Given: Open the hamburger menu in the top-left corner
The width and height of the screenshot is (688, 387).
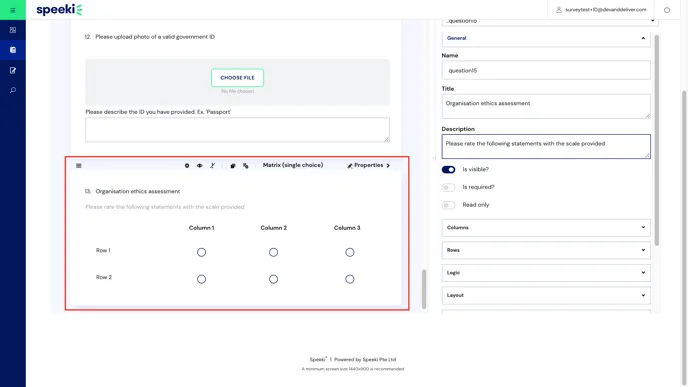Looking at the screenshot, I should point(13,10).
